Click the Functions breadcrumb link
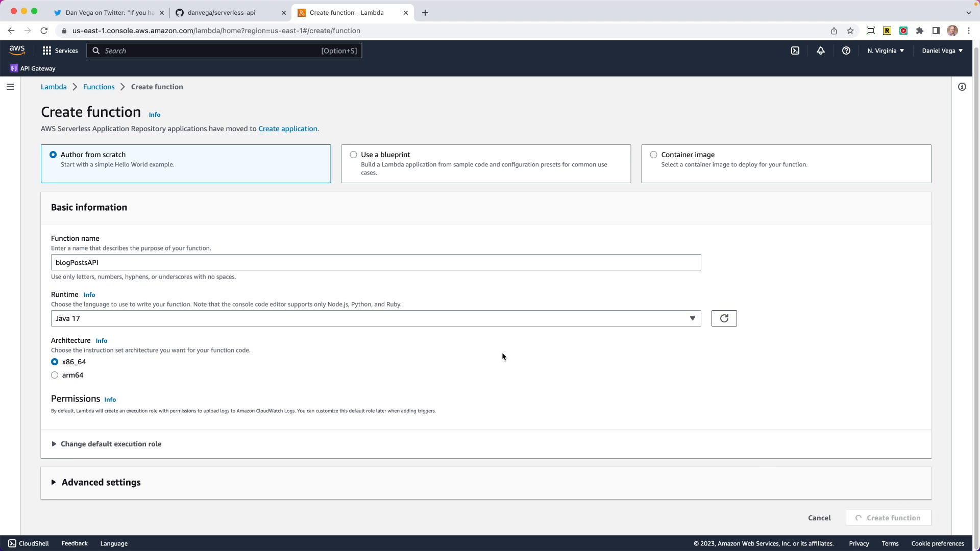The width and height of the screenshot is (980, 551). [x=99, y=86]
